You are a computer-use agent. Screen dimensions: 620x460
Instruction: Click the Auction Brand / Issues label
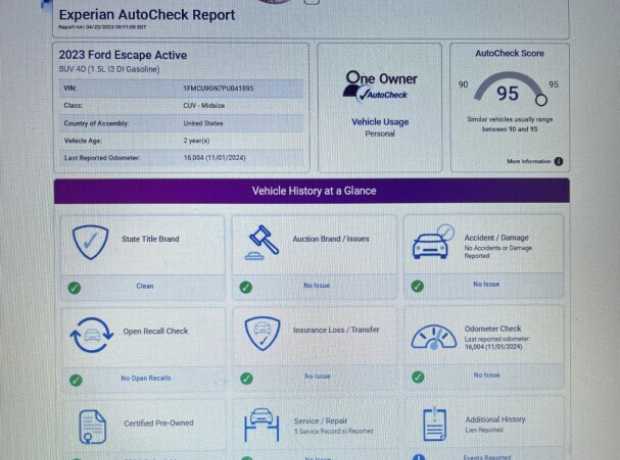(331, 239)
